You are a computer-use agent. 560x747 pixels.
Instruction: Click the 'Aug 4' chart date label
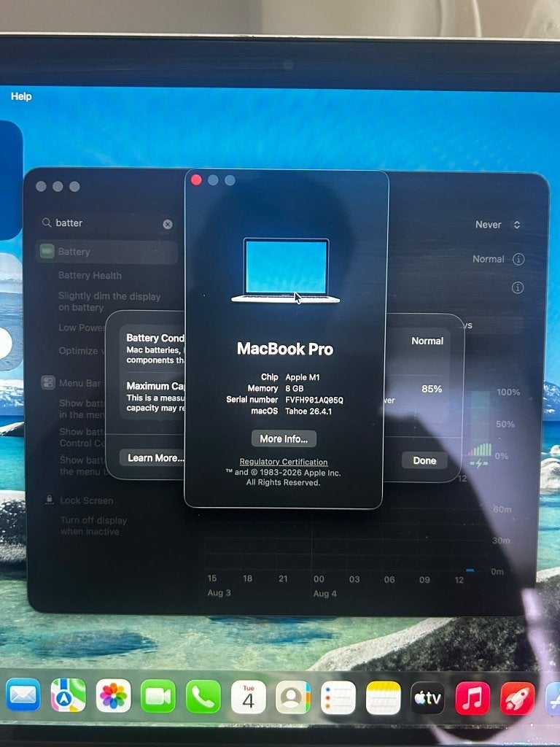click(x=324, y=594)
